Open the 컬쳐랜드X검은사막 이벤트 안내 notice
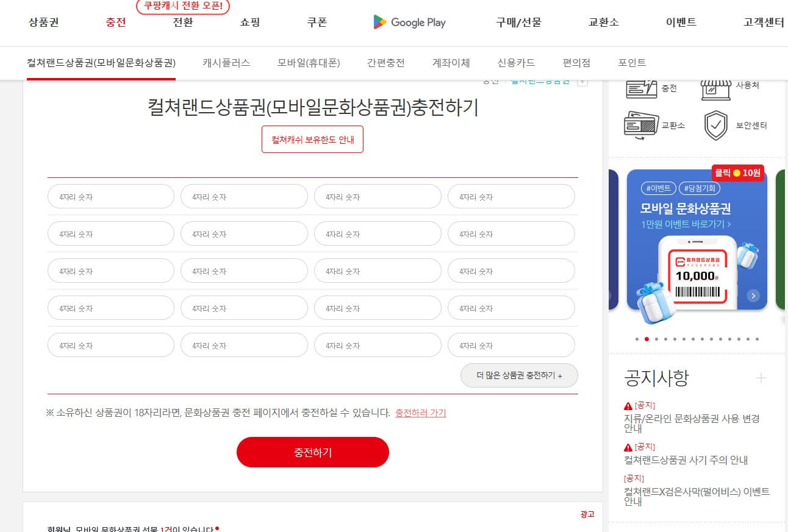Image resolution: width=788 pixels, height=532 pixels. coord(697,497)
